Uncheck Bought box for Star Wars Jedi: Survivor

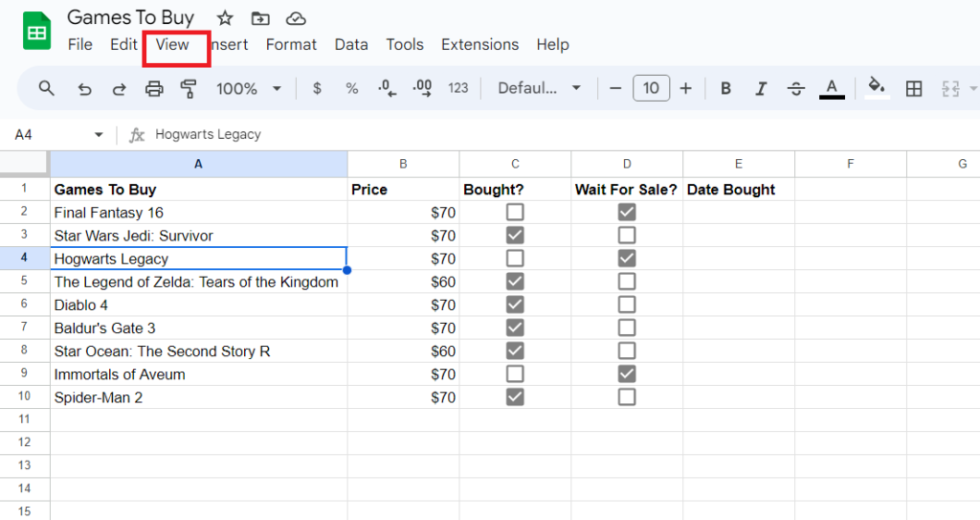(515, 236)
